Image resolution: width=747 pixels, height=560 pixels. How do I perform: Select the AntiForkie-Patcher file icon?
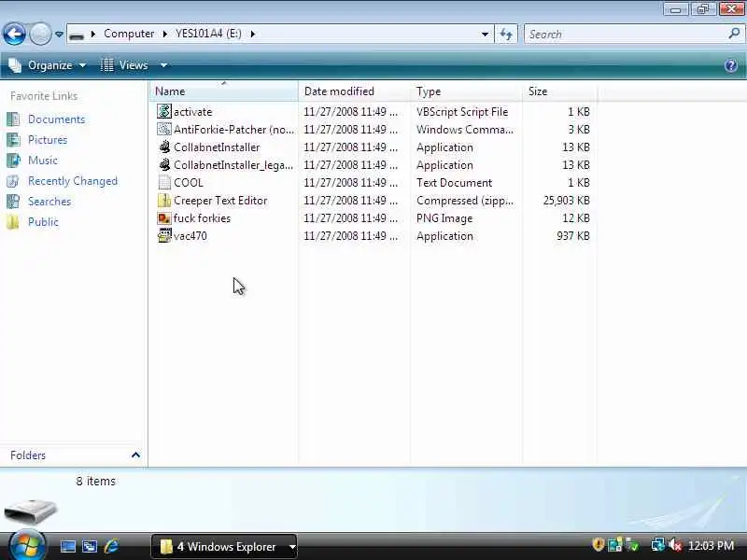coord(164,129)
